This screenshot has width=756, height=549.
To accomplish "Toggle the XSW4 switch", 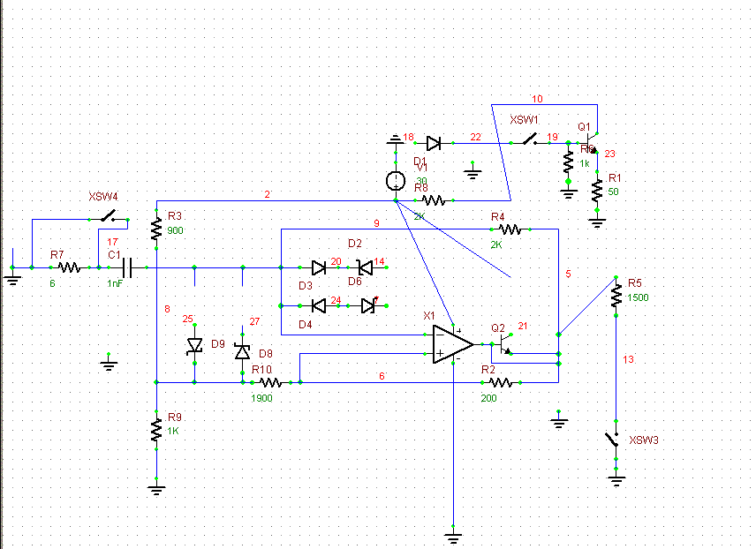I will pos(110,215).
